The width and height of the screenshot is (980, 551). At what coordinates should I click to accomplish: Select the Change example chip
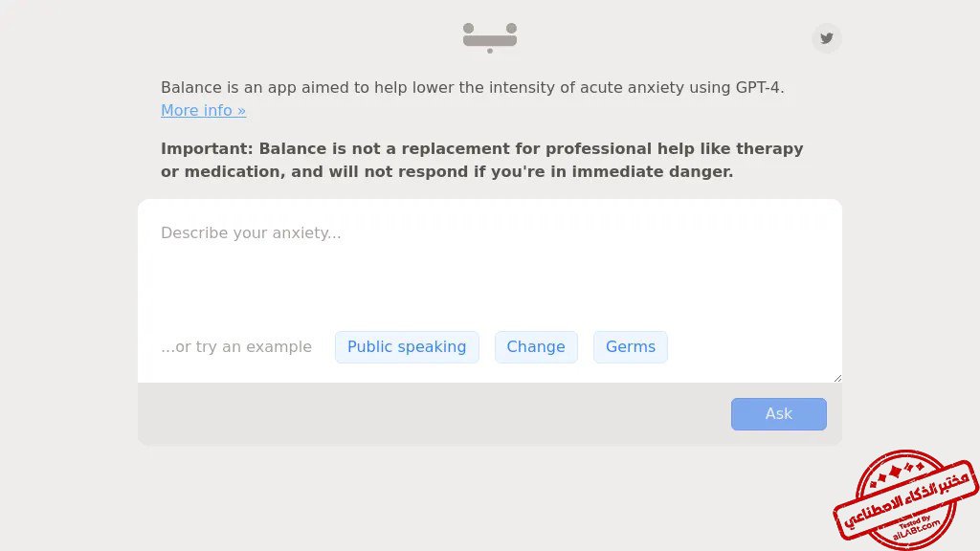coord(536,347)
